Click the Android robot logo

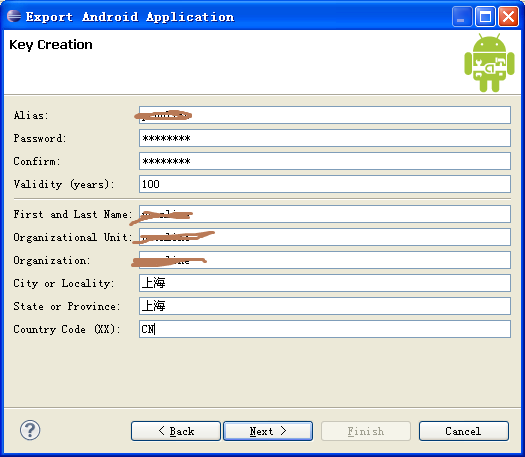tap(489, 63)
